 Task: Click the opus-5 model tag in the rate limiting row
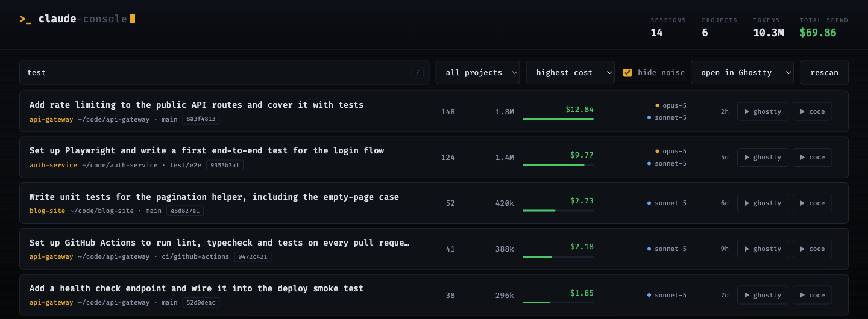(x=671, y=105)
